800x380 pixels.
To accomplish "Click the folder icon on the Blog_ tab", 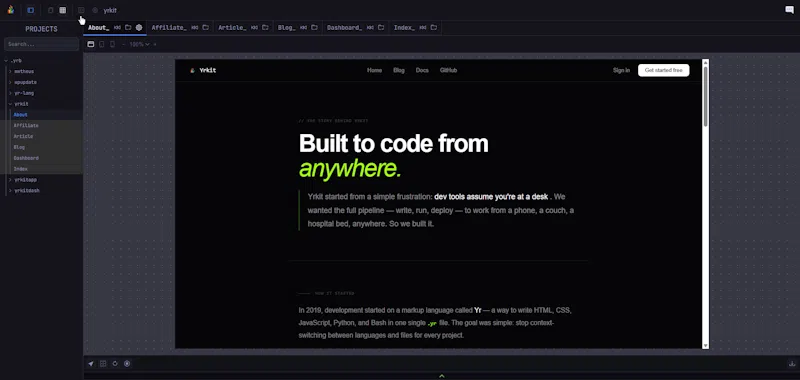I will pos(314,28).
